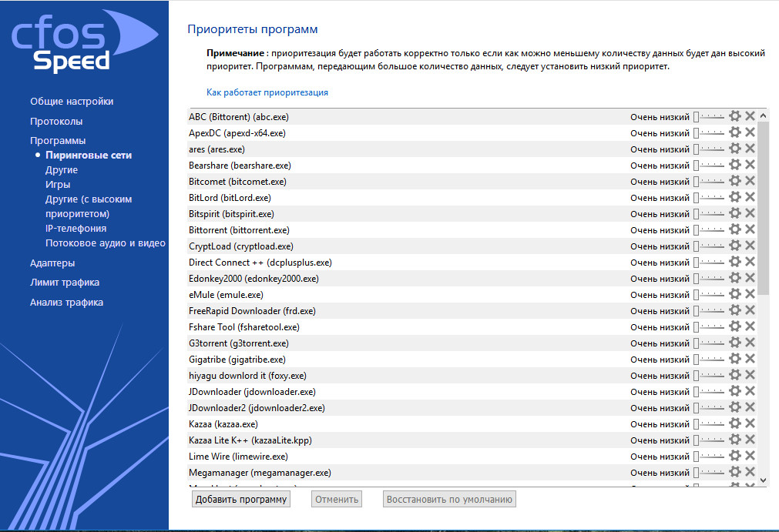Select Megamanager (megamanager.exe) row text
779x532 pixels.
(260, 473)
